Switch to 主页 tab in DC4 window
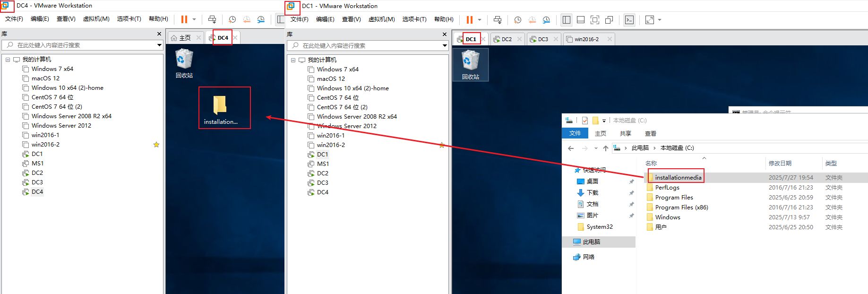Image resolution: width=868 pixels, height=294 pixels. (185, 38)
